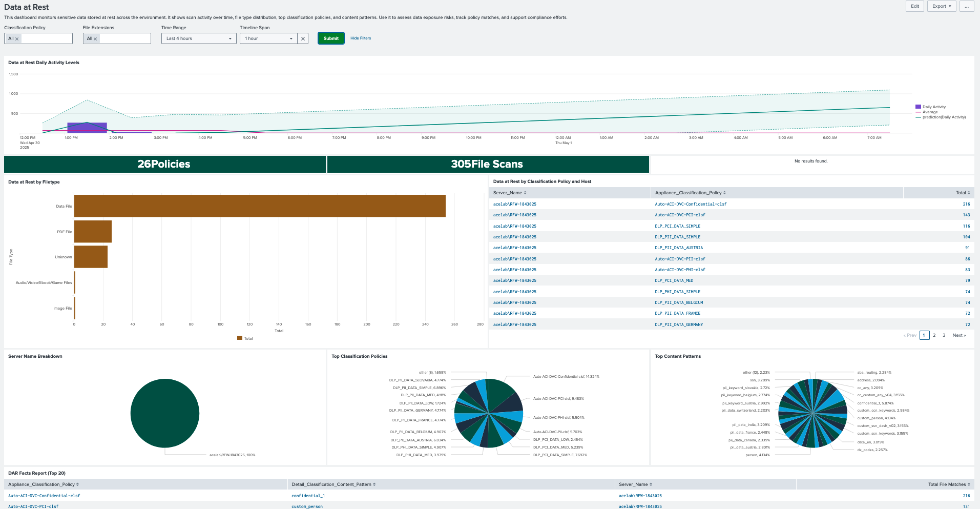Select page 1 in the pagination

pos(924,335)
